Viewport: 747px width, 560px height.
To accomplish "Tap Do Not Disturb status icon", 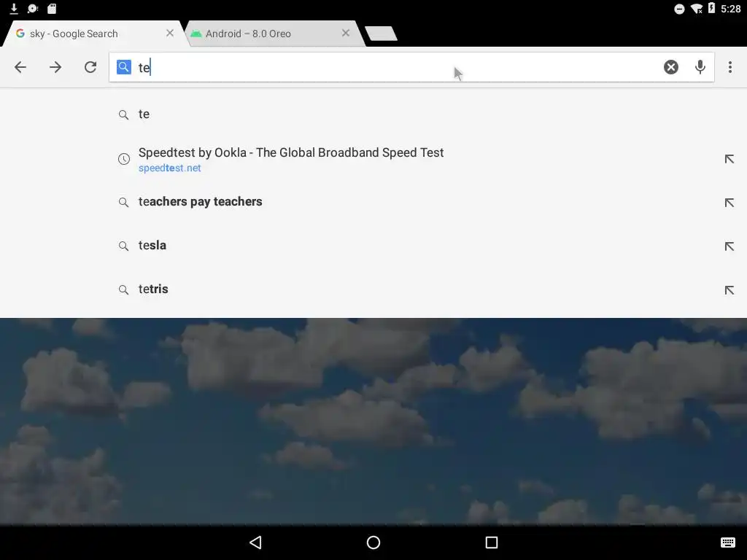I will [679, 9].
